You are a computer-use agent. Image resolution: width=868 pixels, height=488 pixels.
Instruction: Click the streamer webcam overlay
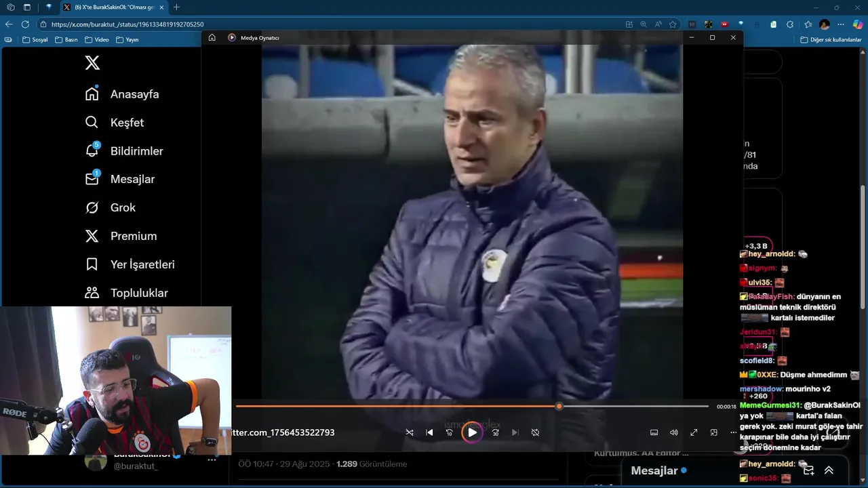pos(115,380)
